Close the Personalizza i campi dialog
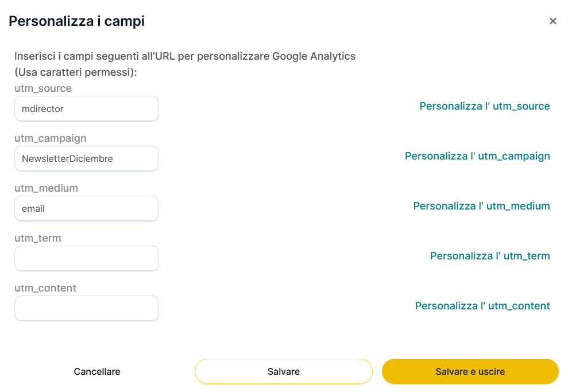 click(553, 21)
